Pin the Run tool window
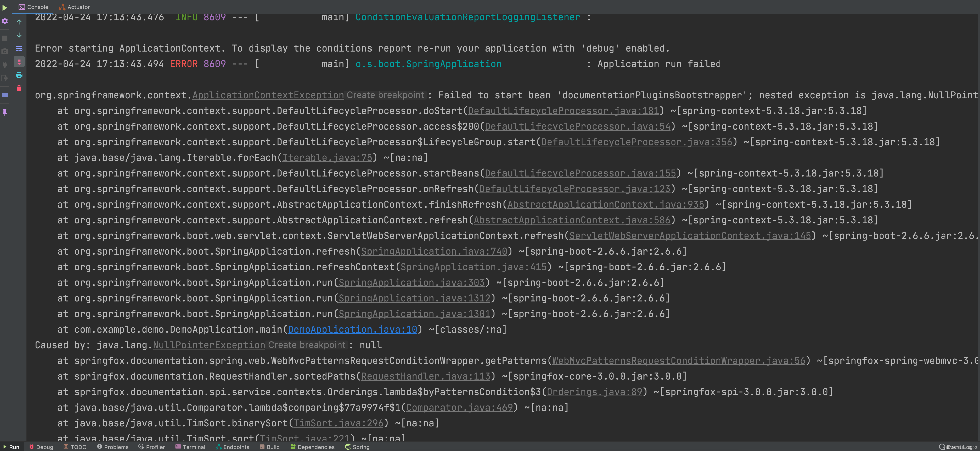This screenshot has height=451, width=980. 4,112
